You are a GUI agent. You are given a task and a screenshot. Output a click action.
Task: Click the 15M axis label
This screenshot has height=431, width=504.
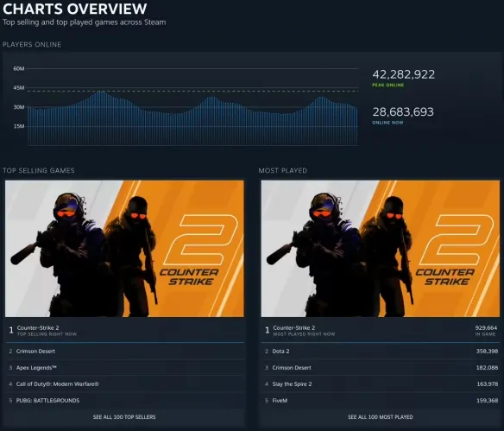pos(19,126)
